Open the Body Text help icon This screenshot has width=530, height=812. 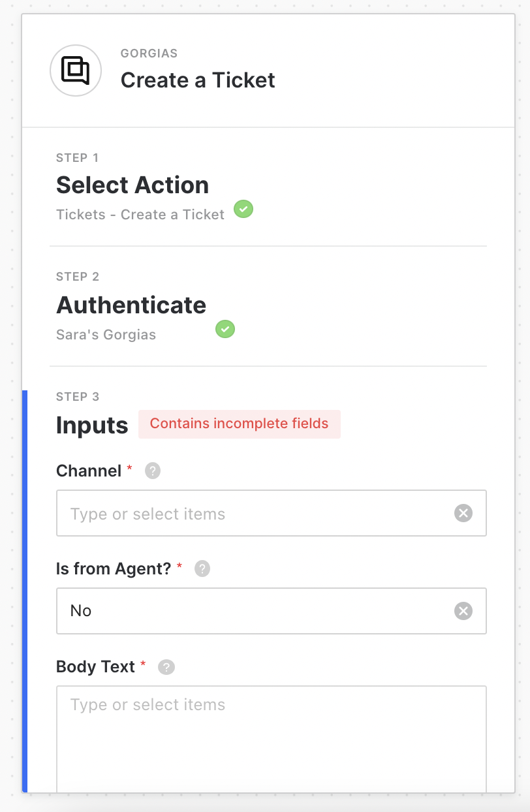166,667
